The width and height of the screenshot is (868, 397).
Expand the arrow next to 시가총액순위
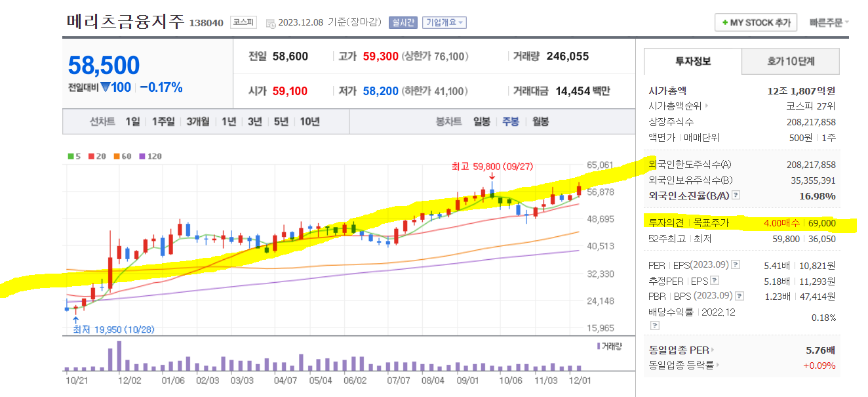point(707,106)
